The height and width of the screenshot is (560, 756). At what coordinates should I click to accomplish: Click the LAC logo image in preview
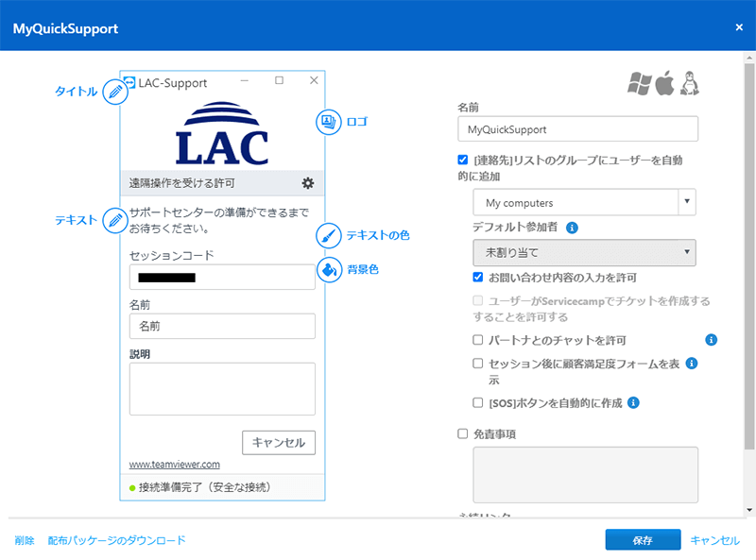coord(222,133)
